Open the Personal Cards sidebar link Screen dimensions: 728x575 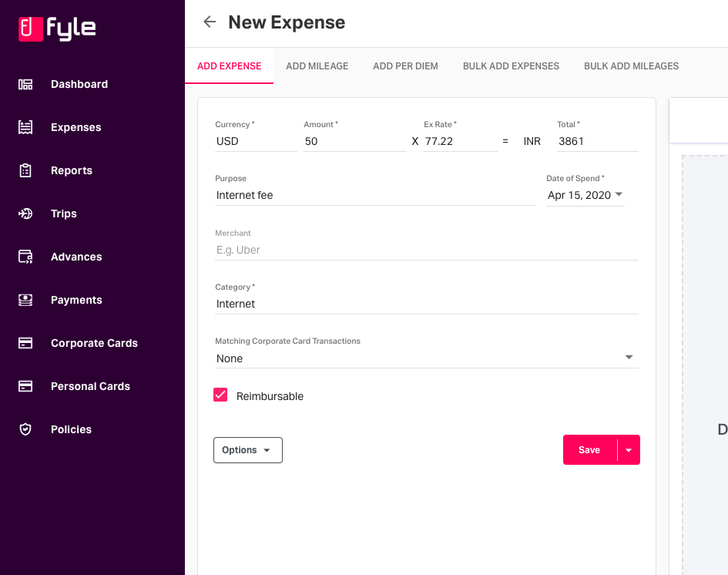[x=91, y=386]
